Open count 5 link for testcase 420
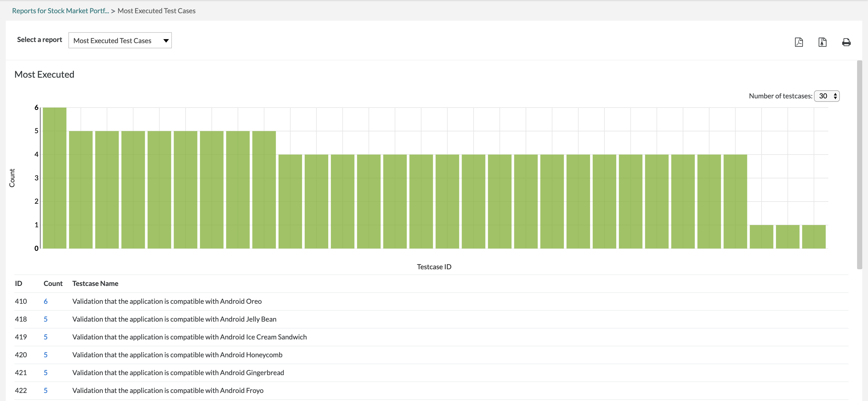Screen dimensions: 868x401 click(45, 355)
